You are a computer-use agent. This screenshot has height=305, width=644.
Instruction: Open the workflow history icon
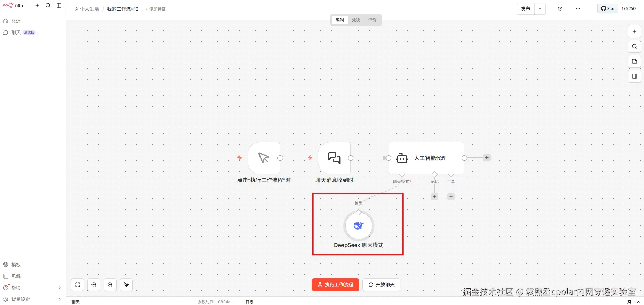point(560,9)
